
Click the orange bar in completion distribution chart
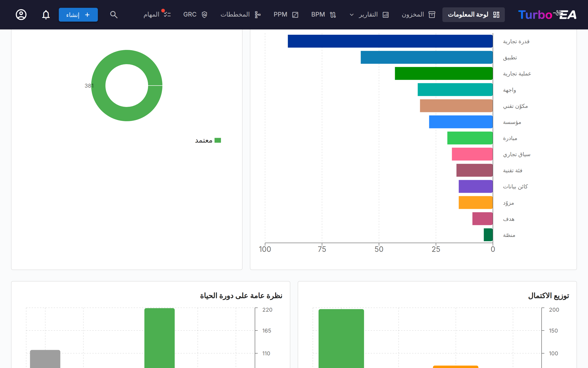[x=455, y=367]
